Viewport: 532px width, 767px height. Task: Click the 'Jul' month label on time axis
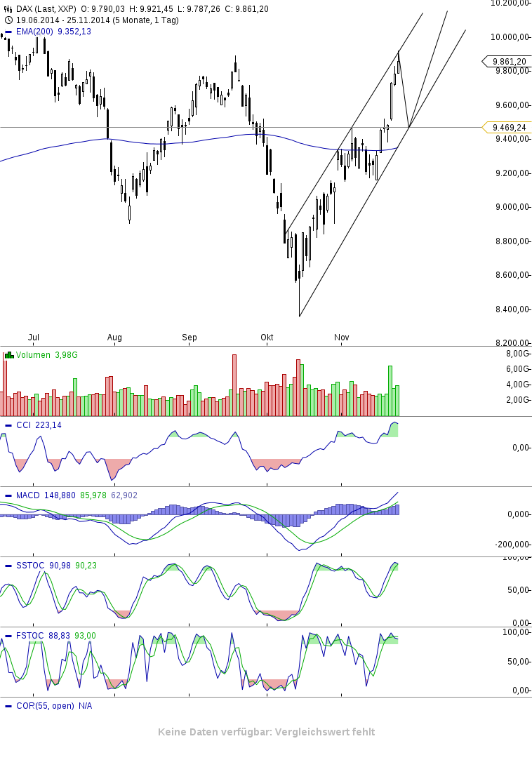33,337
